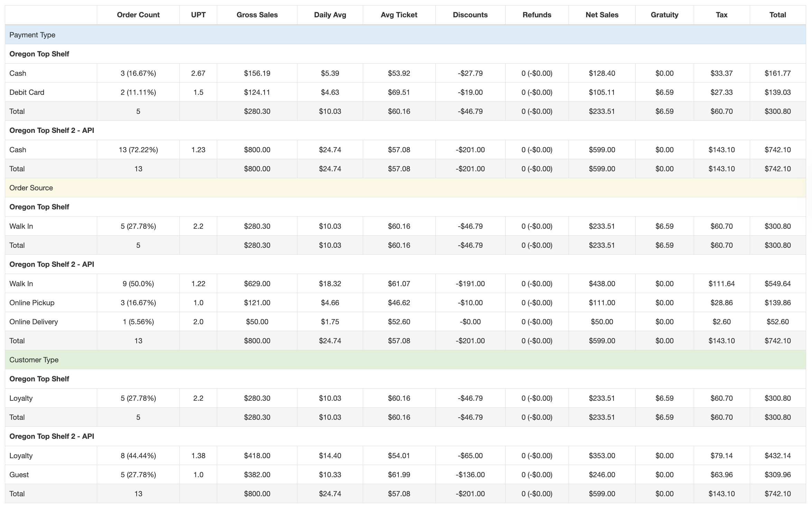Click the Daily Avg column header

330,15
